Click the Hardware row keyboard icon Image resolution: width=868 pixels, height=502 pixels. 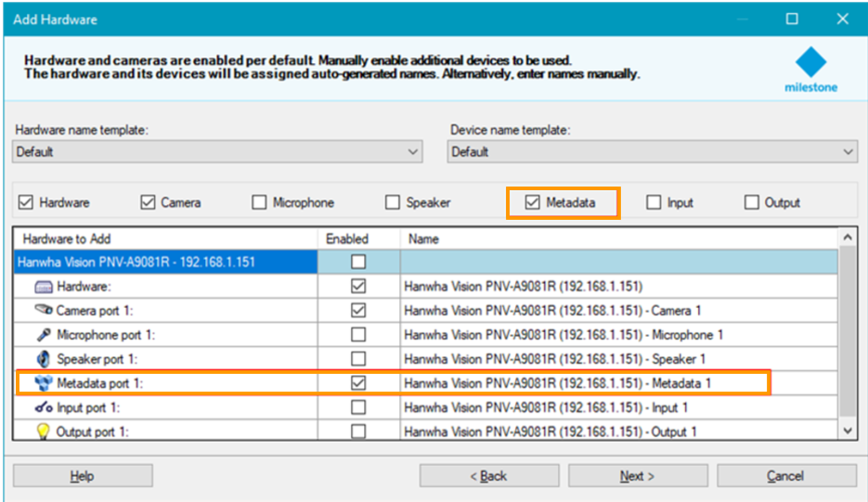pos(44,287)
